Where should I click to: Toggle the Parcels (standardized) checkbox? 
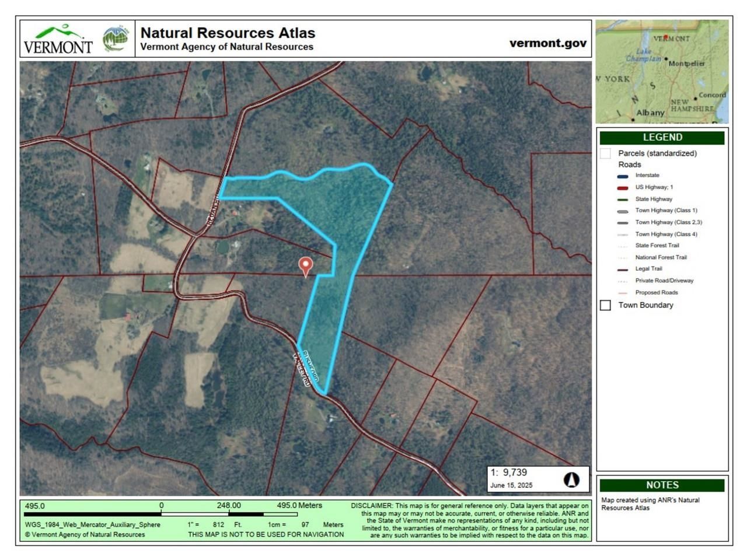(606, 153)
